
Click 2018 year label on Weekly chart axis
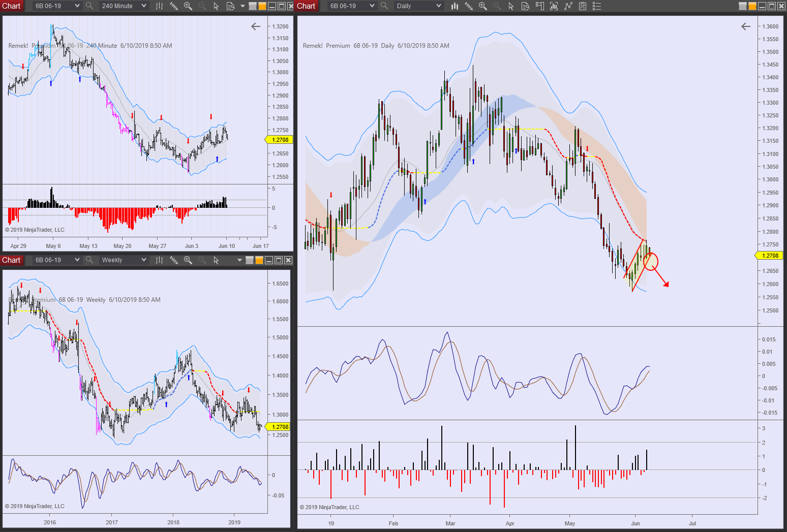tap(173, 522)
